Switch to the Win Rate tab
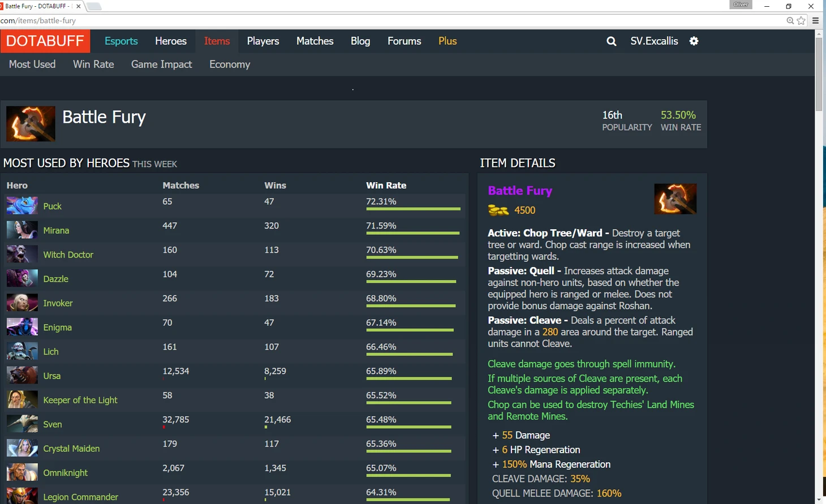This screenshot has height=504, width=826. point(93,64)
